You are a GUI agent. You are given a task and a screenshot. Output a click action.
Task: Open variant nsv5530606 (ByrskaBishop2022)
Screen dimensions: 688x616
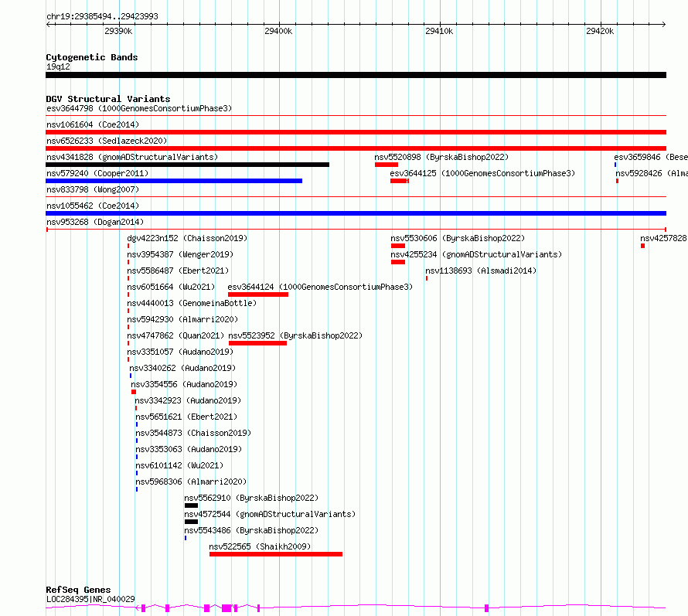458,238
